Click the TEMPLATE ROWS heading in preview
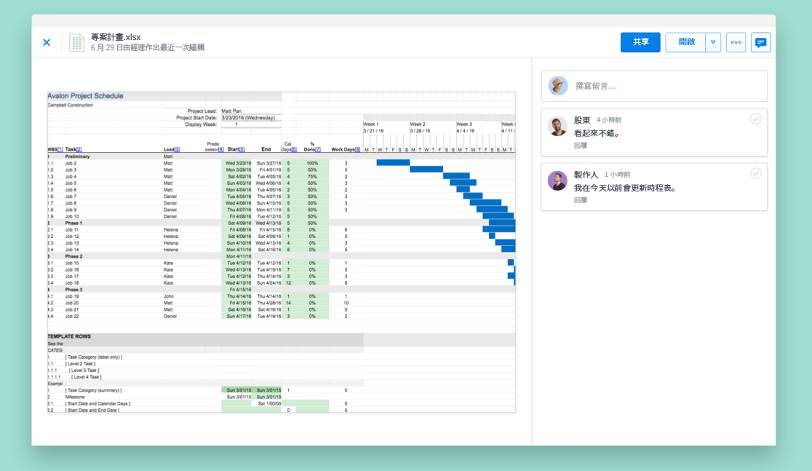Screen dimensions: 812x471 (69, 336)
